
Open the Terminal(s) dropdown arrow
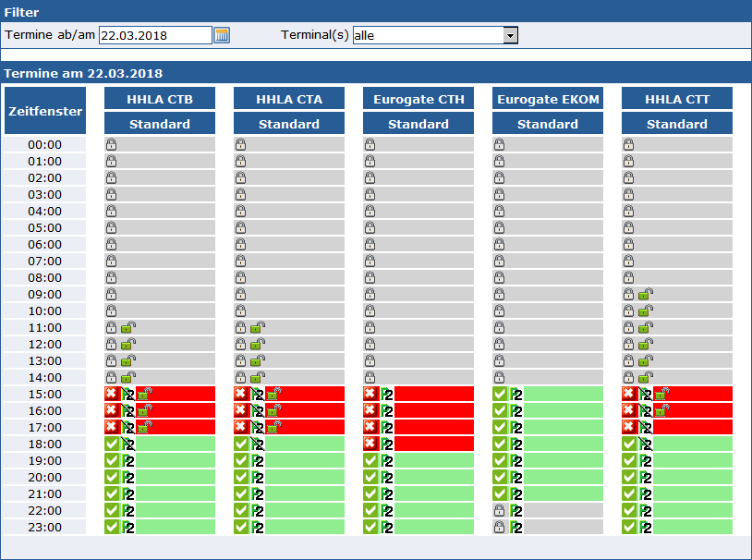point(510,35)
